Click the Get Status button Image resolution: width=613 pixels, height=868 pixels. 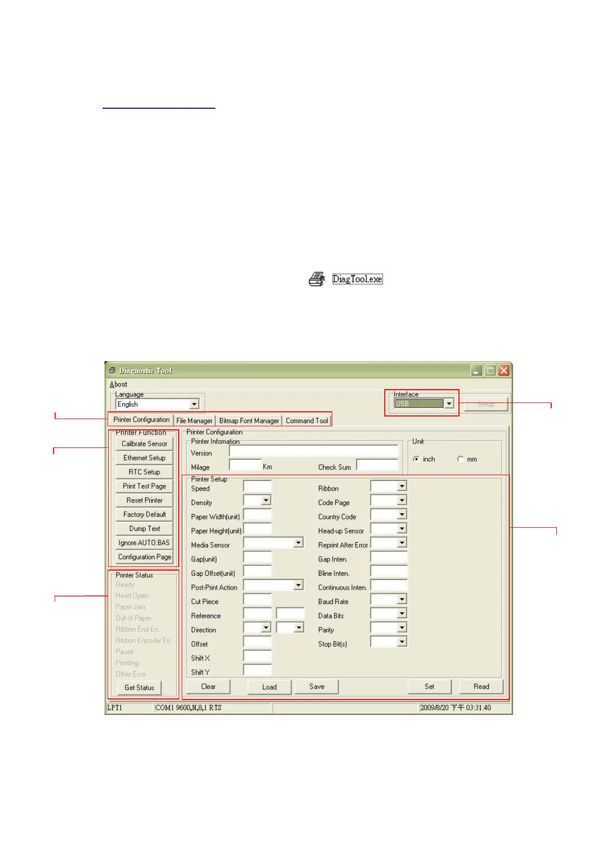[139, 688]
